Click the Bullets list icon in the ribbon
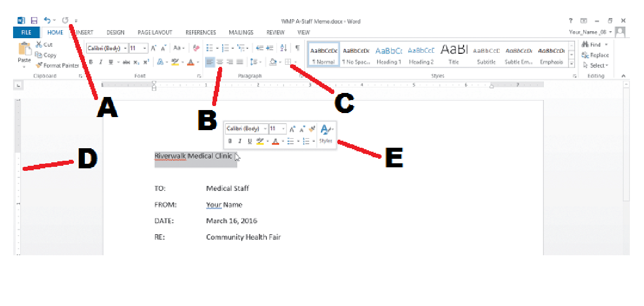Viewport: 644px width, 306px height. (210, 48)
